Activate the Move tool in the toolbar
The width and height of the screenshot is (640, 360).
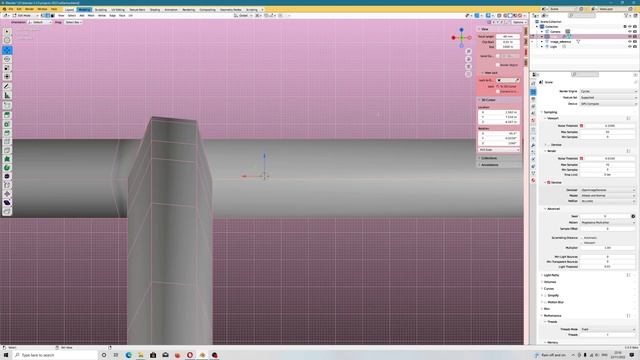pyautogui.click(x=7, y=50)
